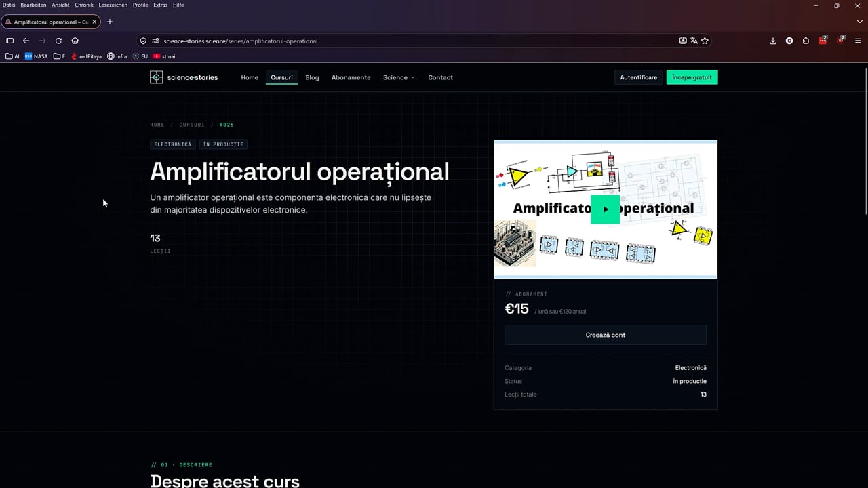The image size is (868, 488).
Task: Click the CURSURI breadcrumb link
Action: click(x=192, y=125)
